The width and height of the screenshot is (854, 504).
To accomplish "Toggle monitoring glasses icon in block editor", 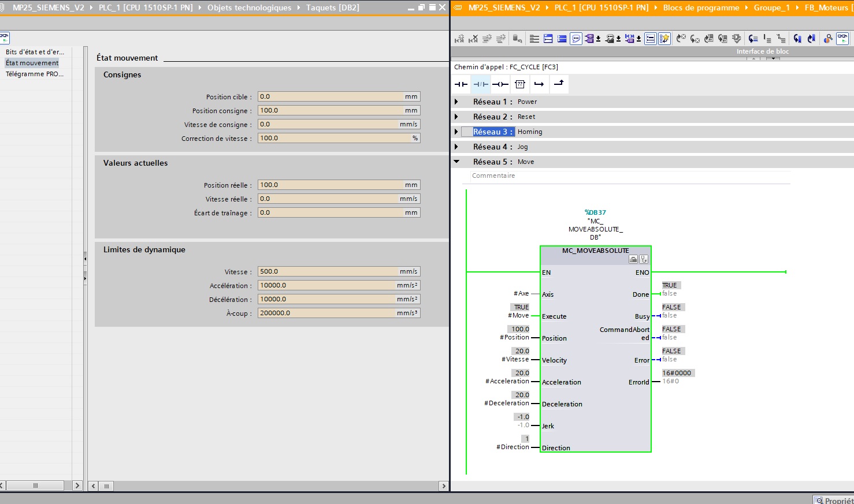I will click(x=842, y=39).
